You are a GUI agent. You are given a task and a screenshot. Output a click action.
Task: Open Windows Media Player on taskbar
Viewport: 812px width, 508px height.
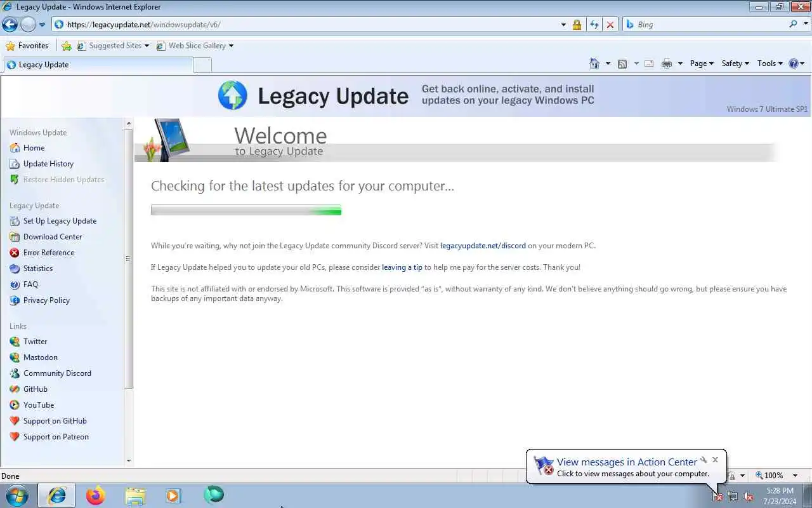(x=173, y=495)
